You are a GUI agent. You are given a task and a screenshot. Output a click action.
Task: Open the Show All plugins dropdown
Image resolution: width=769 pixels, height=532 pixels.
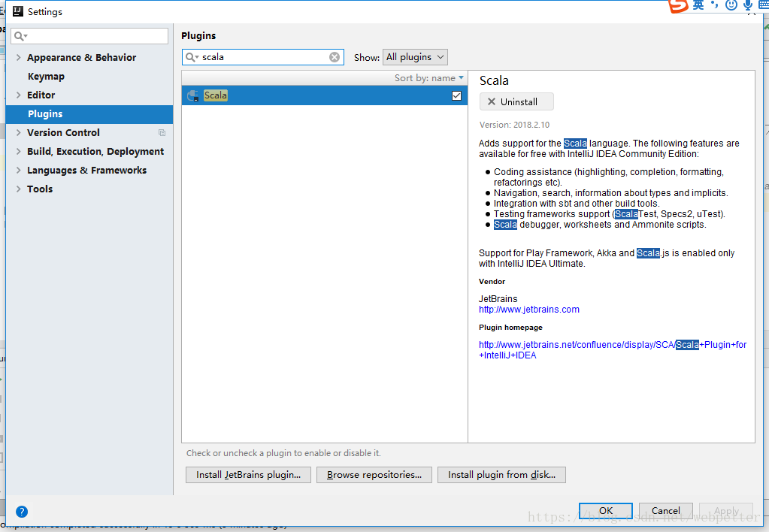(x=415, y=57)
